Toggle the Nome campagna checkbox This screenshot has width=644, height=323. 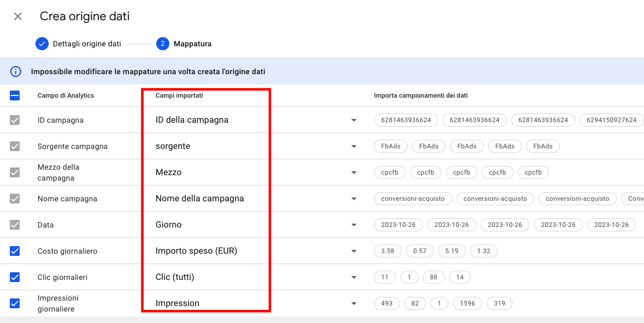coord(15,199)
